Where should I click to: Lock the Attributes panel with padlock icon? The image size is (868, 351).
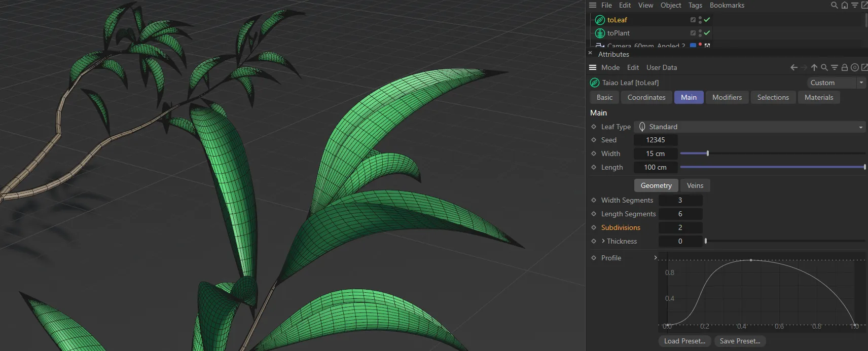pyautogui.click(x=844, y=67)
